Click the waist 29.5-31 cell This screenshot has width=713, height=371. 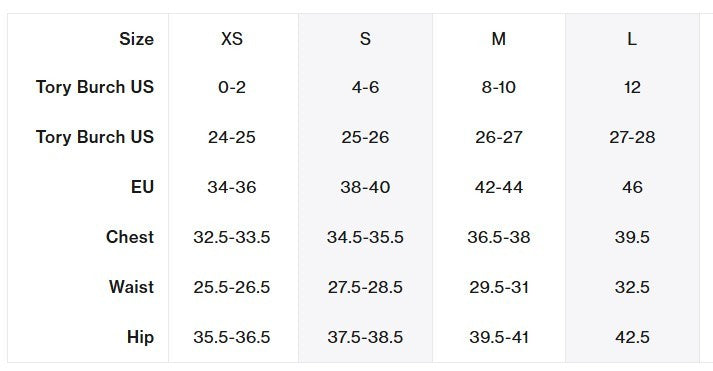[x=499, y=287]
